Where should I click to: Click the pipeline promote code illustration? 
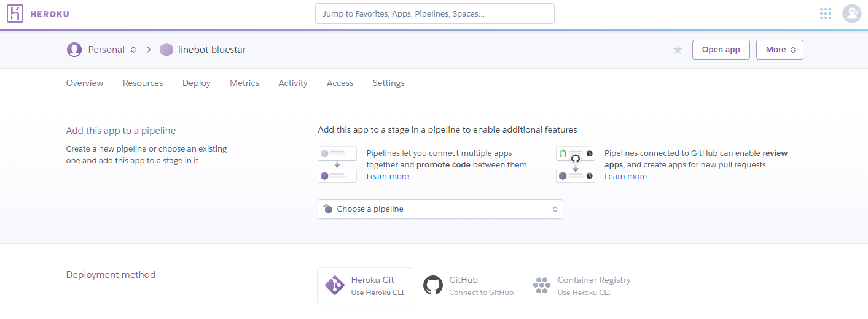[337, 164]
